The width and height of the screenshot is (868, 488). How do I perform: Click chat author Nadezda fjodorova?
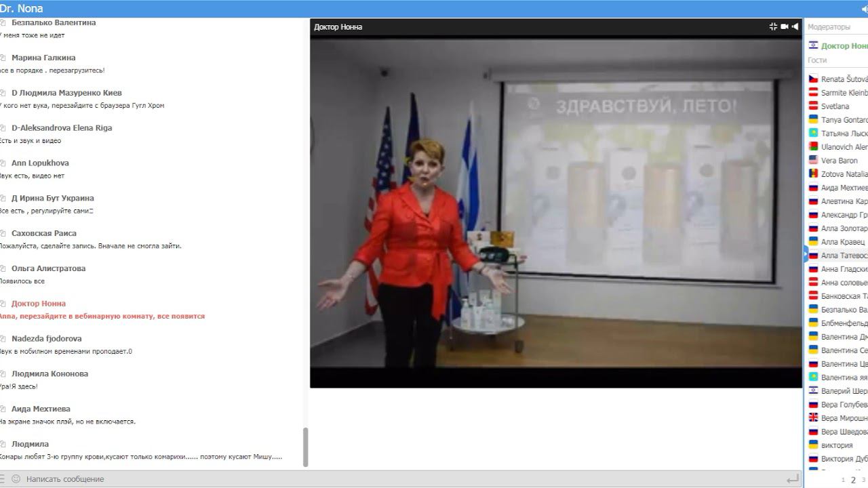pyautogui.click(x=46, y=339)
